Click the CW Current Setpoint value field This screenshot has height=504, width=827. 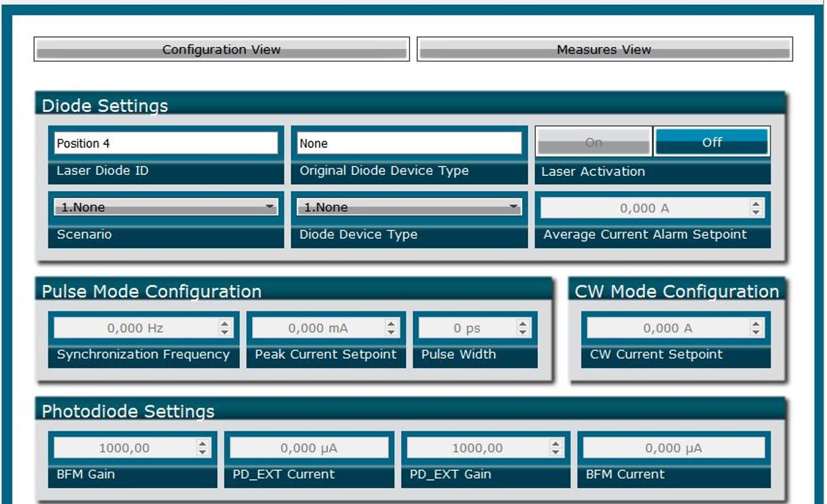tap(667, 328)
